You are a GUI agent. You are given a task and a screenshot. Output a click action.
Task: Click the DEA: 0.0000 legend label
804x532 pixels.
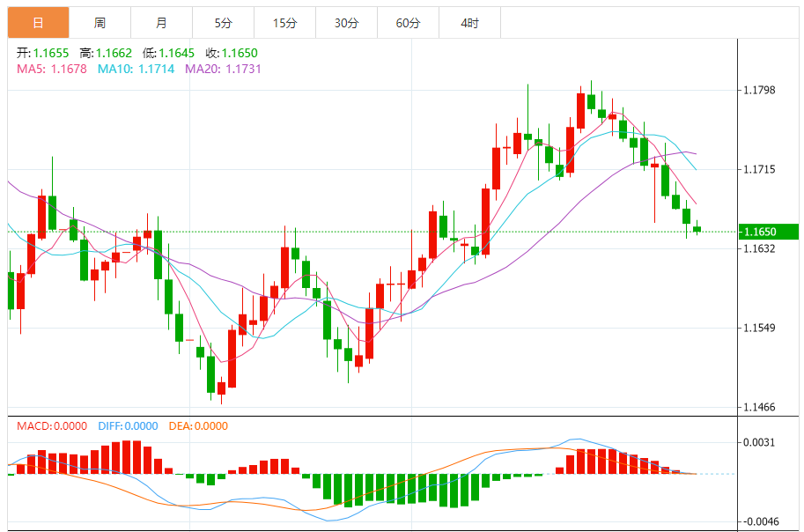(197, 426)
